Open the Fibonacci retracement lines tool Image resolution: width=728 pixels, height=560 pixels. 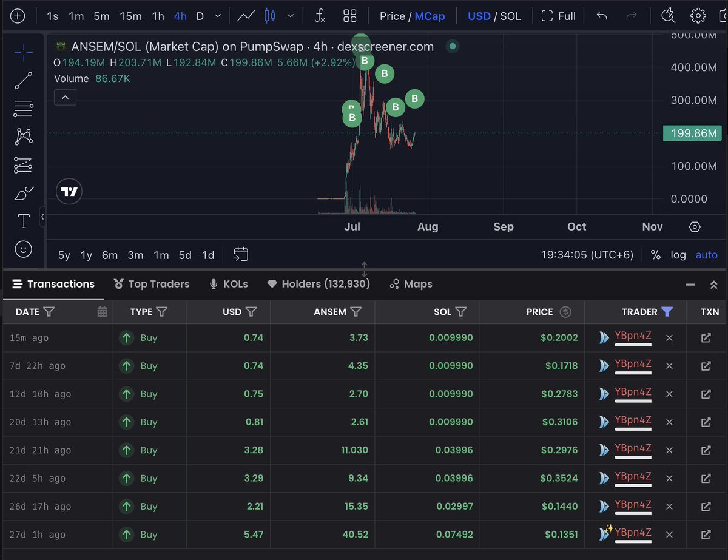pos(24,109)
